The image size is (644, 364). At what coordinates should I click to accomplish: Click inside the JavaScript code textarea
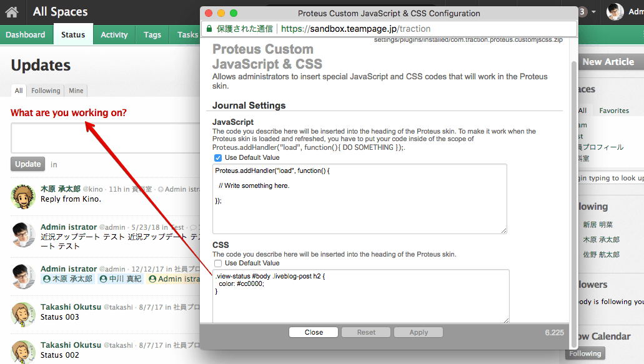(359, 199)
